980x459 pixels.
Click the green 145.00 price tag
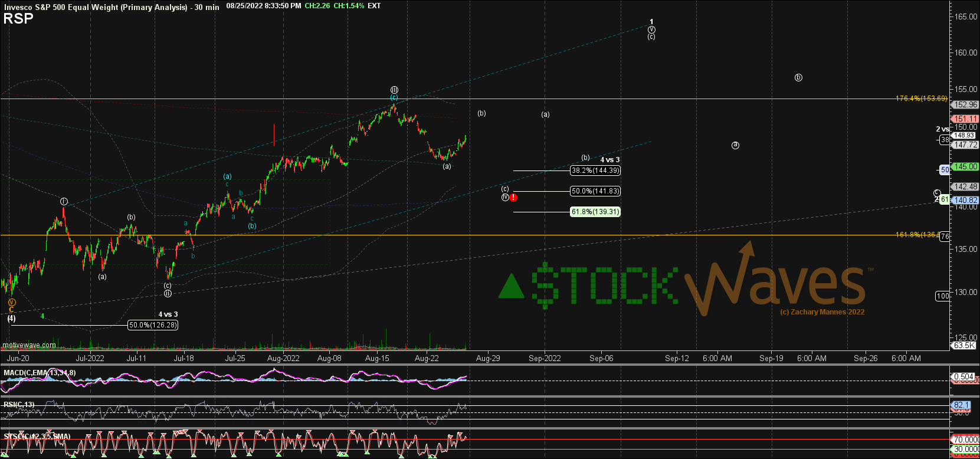(966, 166)
